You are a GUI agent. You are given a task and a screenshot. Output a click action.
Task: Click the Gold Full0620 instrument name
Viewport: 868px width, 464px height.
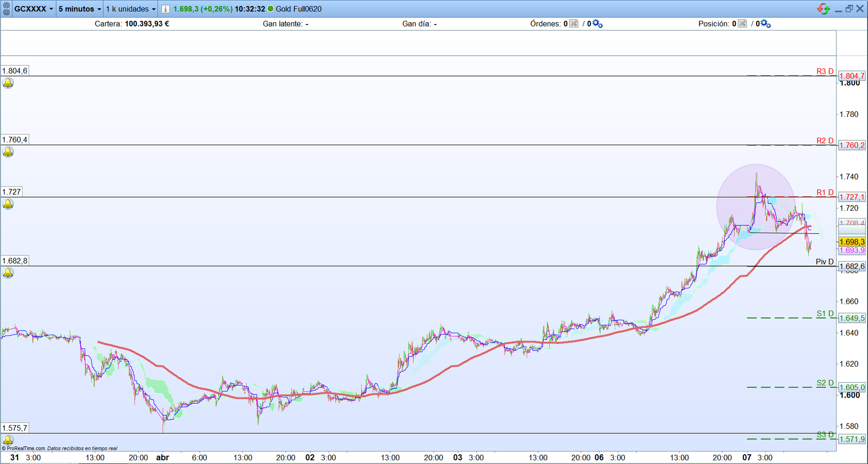(299, 9)
